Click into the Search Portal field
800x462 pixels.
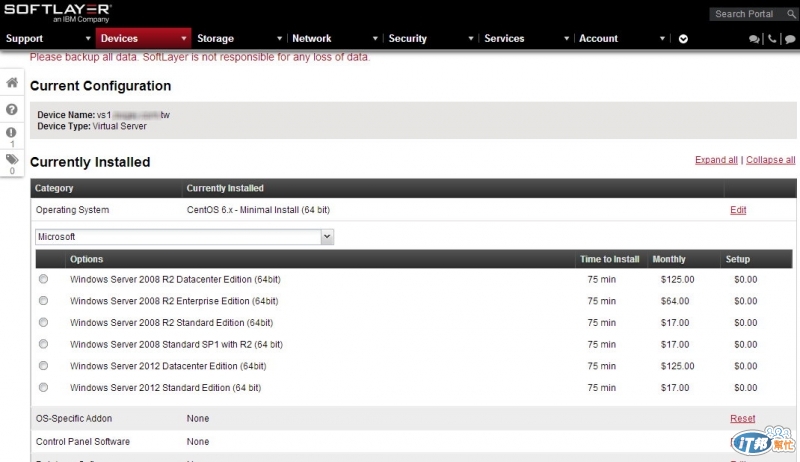tap(747, 14)
